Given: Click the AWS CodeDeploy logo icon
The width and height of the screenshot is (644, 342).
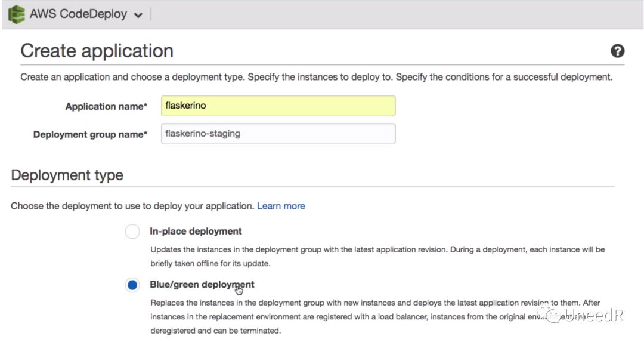Looking at the screenshot, I should tap(17, 14).
